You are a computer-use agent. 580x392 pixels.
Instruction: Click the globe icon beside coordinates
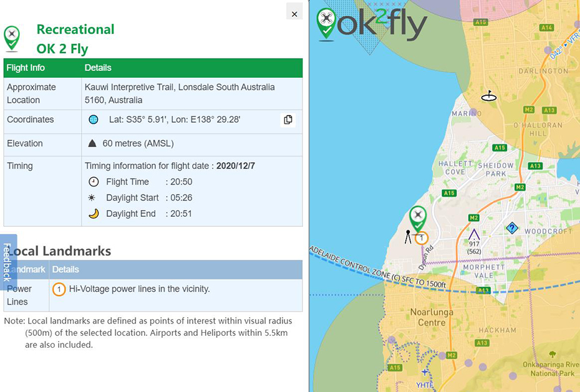[x=93, y=119]
